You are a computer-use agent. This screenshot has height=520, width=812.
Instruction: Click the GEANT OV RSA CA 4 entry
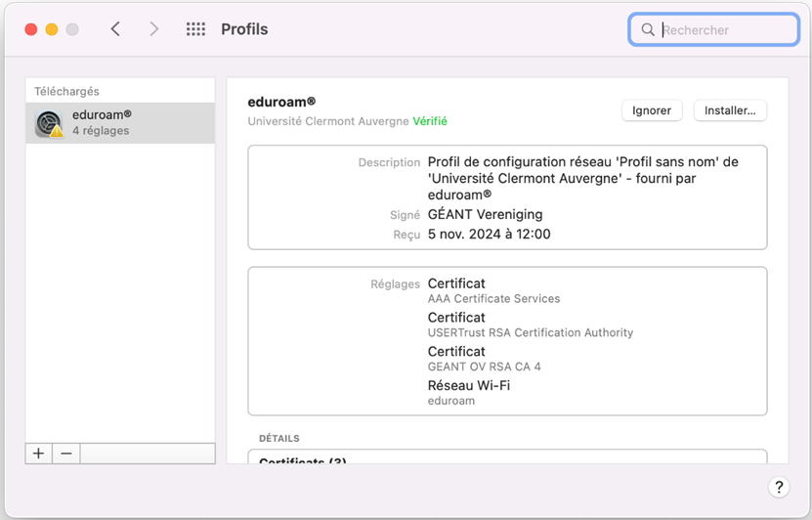tap(485, 367)
